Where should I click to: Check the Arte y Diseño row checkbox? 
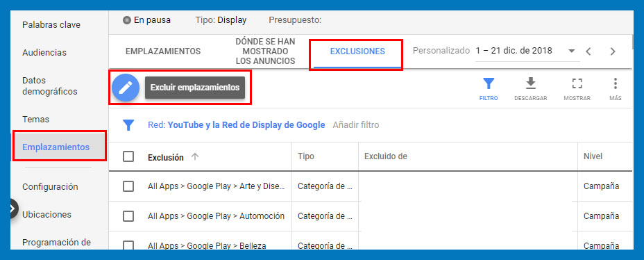(128, 186)
